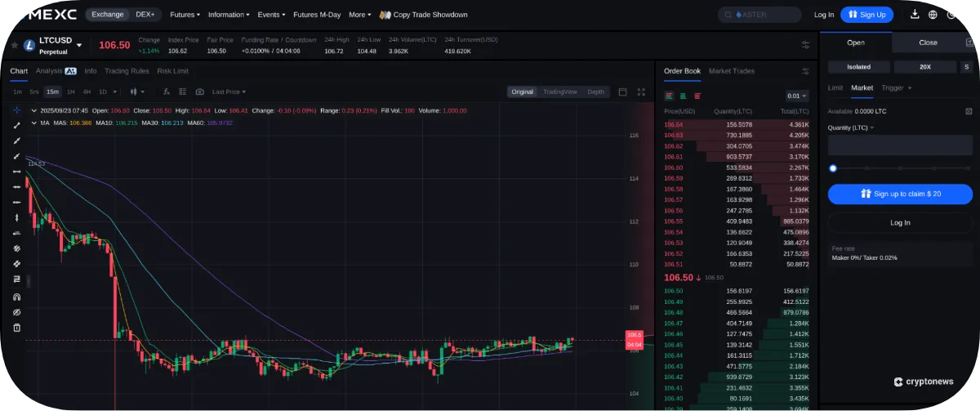
Task: Open the 20X leverage button
Action: coord(925,67)
